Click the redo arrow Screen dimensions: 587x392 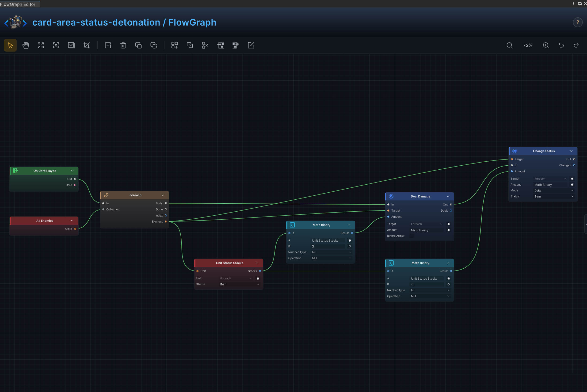pos(576,45)
